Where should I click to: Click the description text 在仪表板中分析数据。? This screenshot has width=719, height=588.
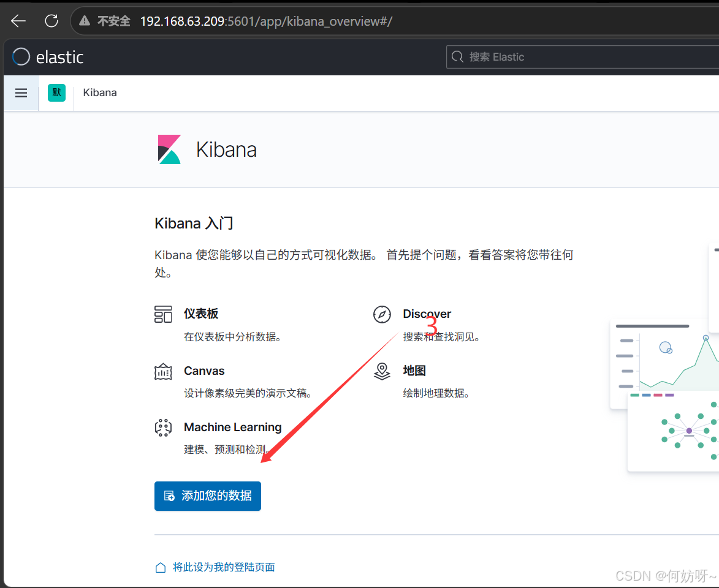coord(232,337)
